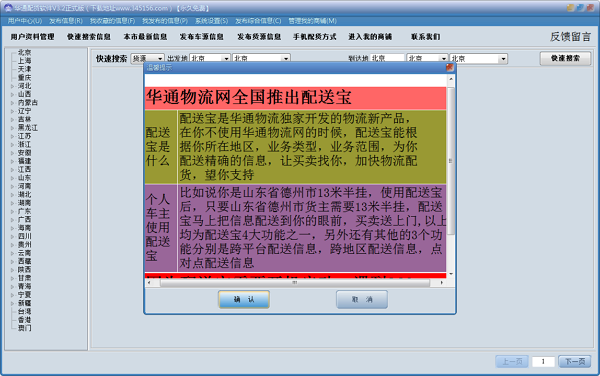Click the dialog vertical scrollbar up arrow
600x376 pixels.
pyautogui.click(x=451, y=79)
